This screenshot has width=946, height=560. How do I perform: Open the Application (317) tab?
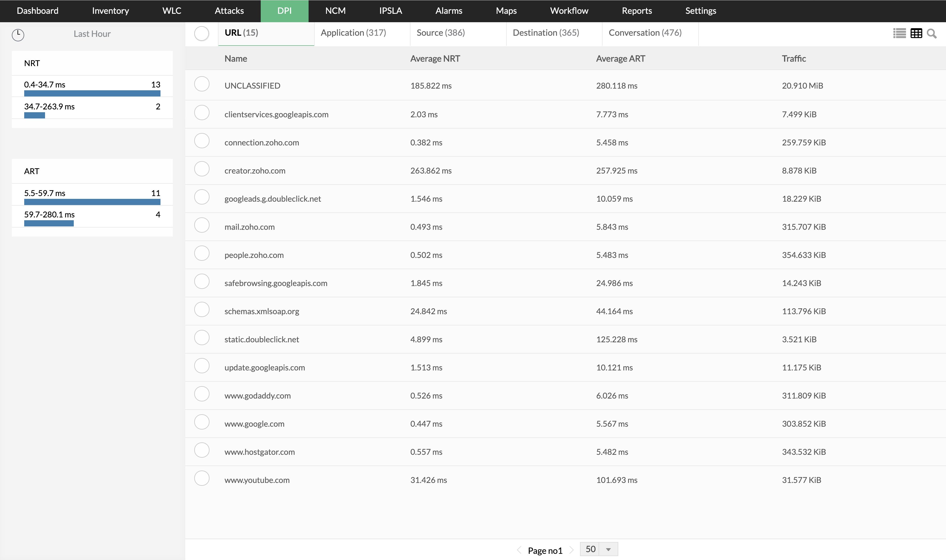point(353,33)
